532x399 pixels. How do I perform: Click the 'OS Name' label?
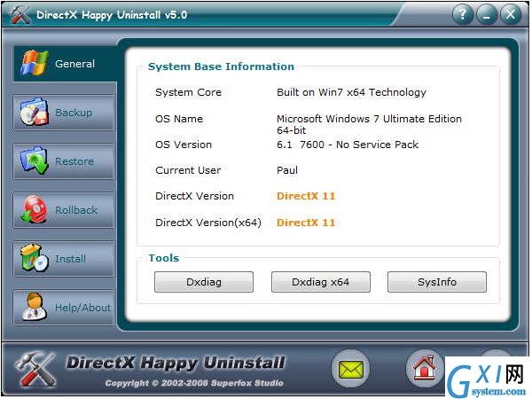[179, 119]
